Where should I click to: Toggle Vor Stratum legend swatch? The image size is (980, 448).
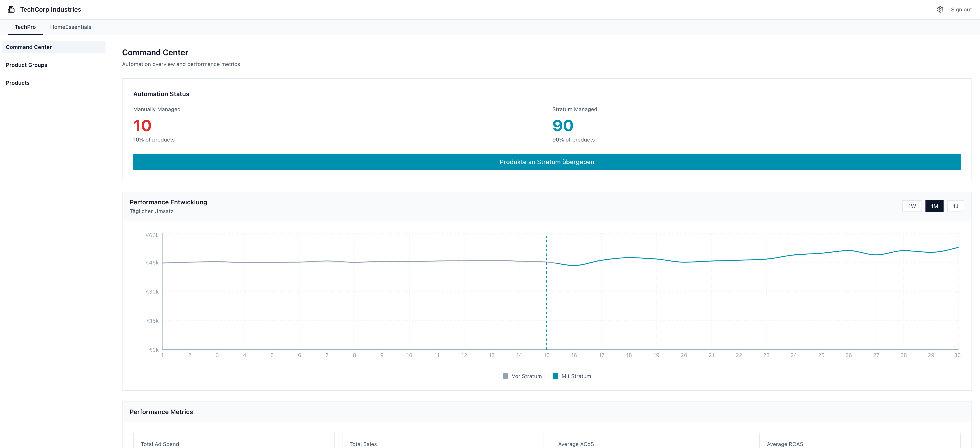pos(505,376)
